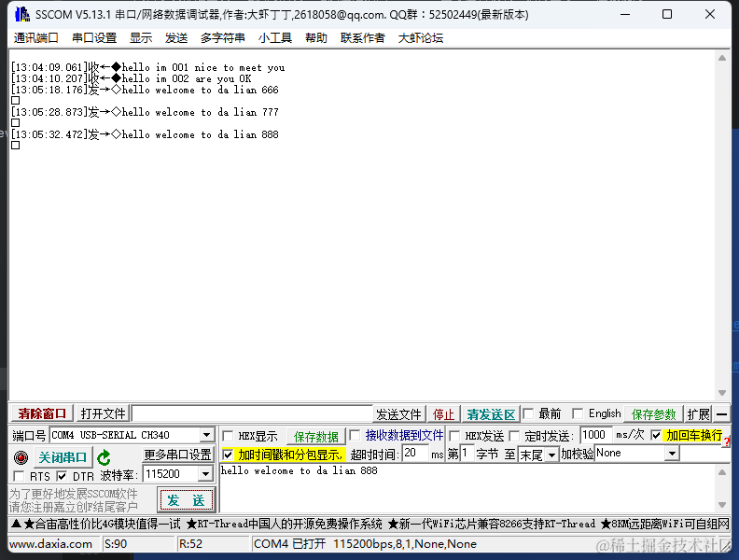Click the send text area with hello message
Viewport: 739px width, 560px height.
click(467, 488)
